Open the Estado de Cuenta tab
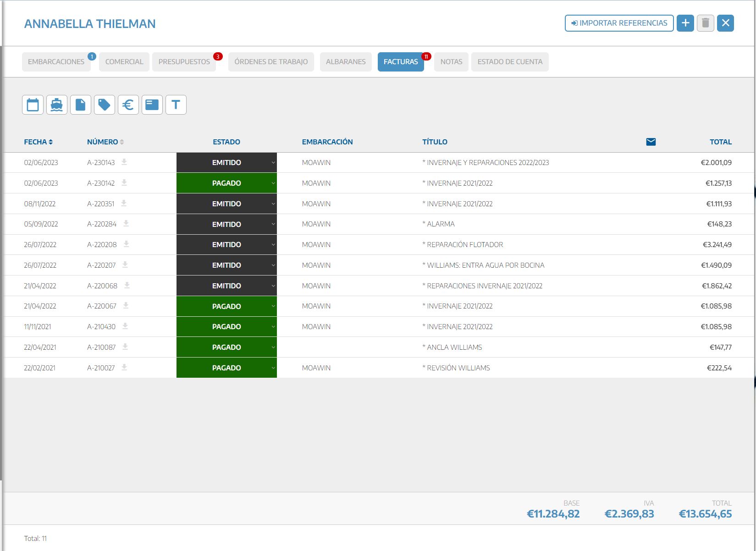This screenshot has height=551, width=756. coord(509,62)
